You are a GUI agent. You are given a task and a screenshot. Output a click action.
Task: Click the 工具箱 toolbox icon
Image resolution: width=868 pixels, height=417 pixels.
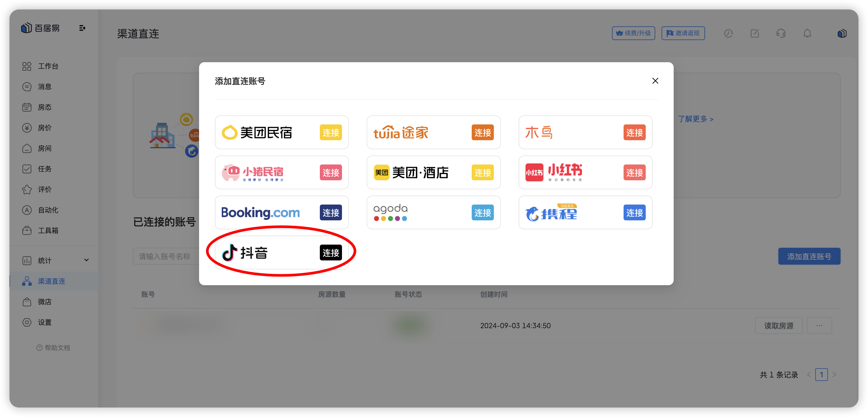(x=27, y=230)
